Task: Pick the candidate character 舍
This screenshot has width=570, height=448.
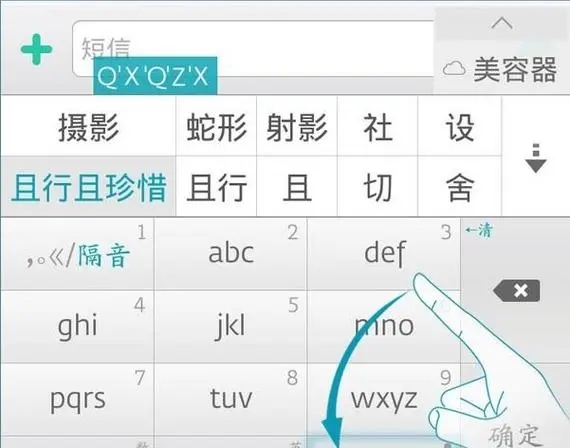Action: click(x=460, y=187)
